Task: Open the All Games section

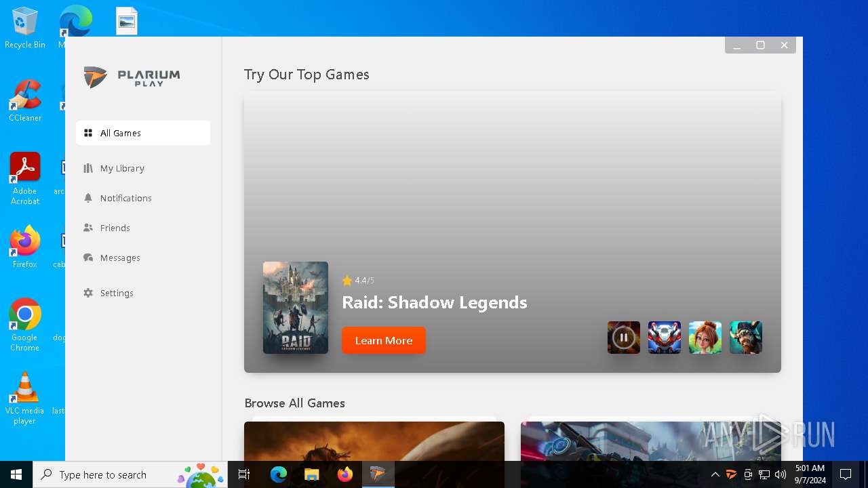Action: coord(143,133)
